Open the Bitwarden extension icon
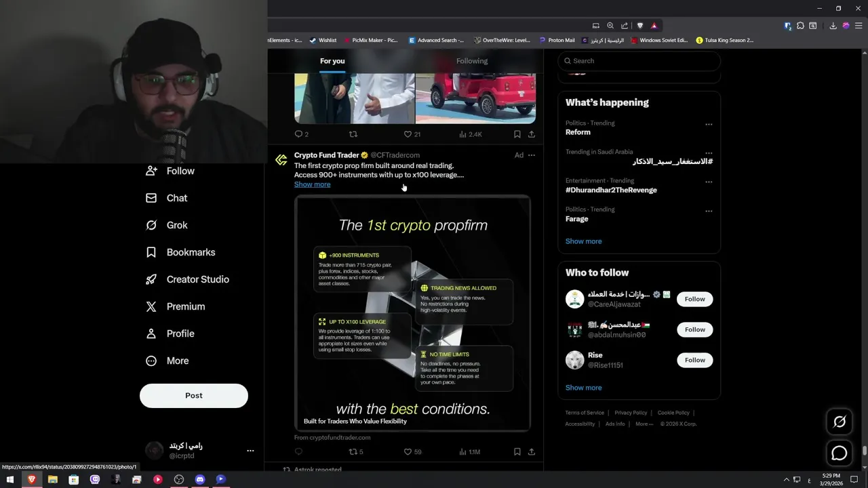 coord(787,26)
